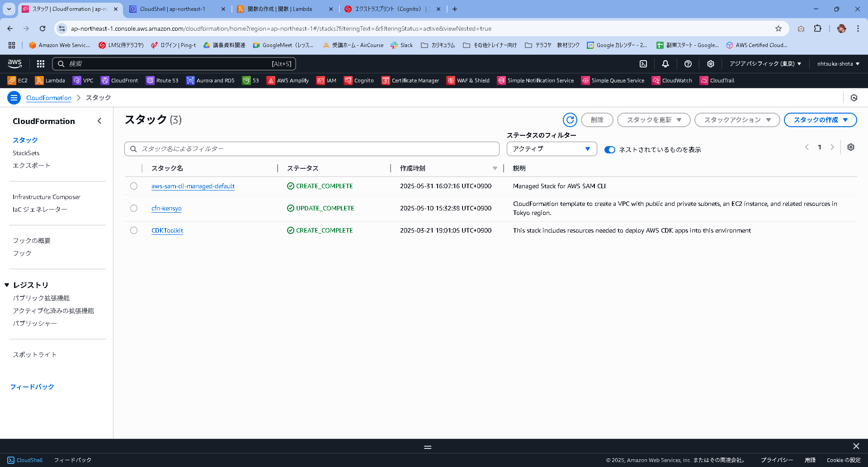
Task: Focus the AWS 検索 search box
Action: tap(174, 64)
